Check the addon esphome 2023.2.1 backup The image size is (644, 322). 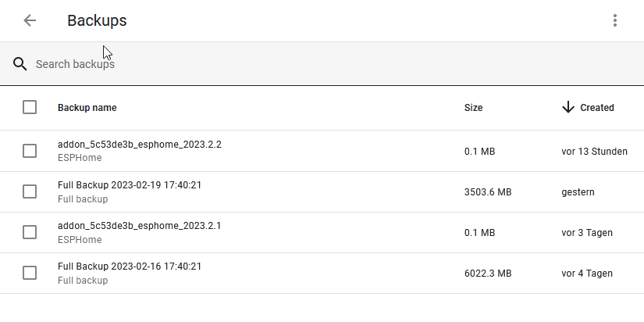pyautogui.click(x=30, y=232)
